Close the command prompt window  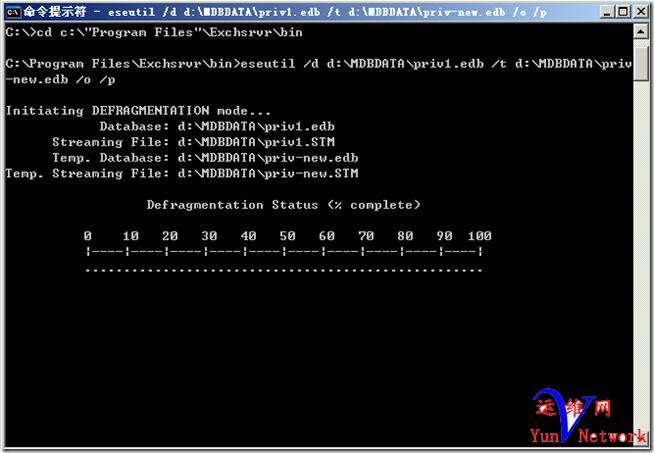point(640,12)
